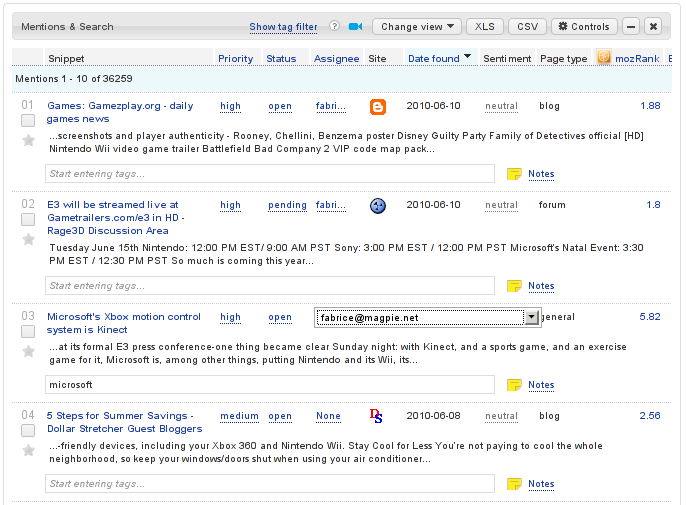Change priority 'high' of row 01
686x505 pixels.
tap(230, 106)
